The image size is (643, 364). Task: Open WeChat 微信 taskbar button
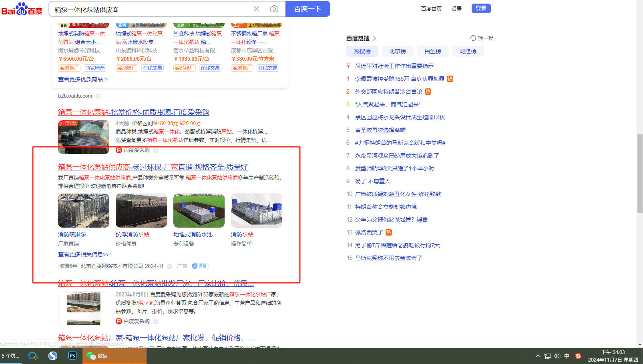[115, 356]
